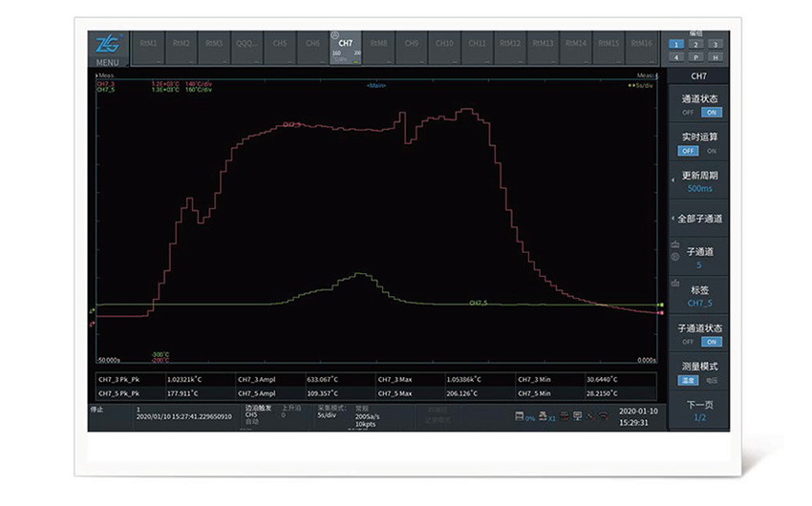Switch to the RtM13 channel tab
This screenshot has height=506, width=812.
point(543,48)
